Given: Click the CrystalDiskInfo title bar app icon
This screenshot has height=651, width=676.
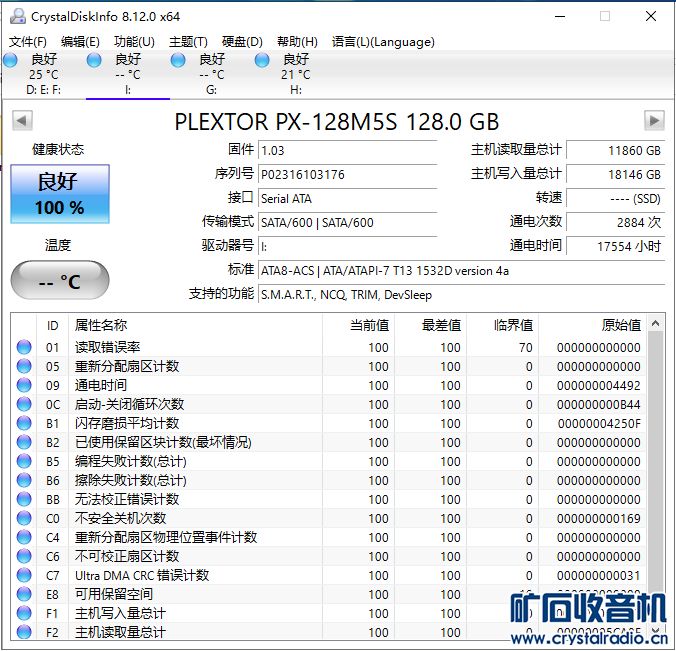Looking at the screenshot, I should pyautogui.click(x=18, y=16).
